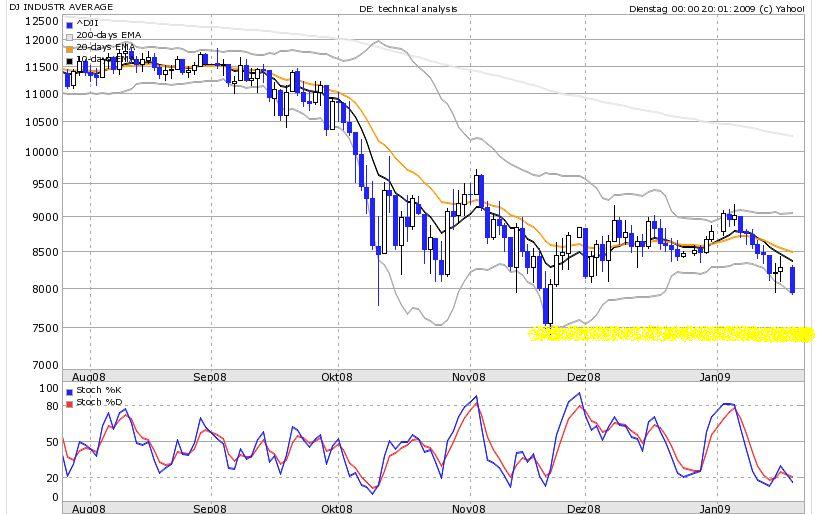The height and width of the screenshot is (514, 824).
Task: Click Sep08 on the stochastic panel axis
Action: pos(210,509)
